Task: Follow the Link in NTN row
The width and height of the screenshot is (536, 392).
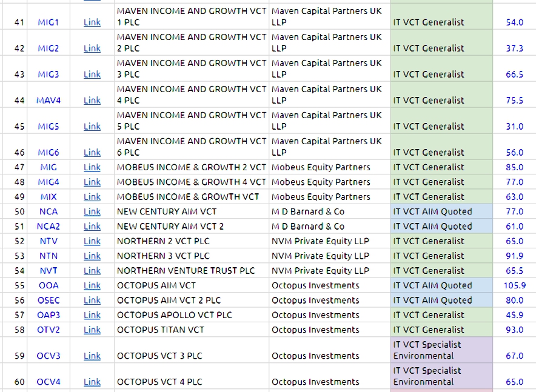Action: (x=92, y=256)
